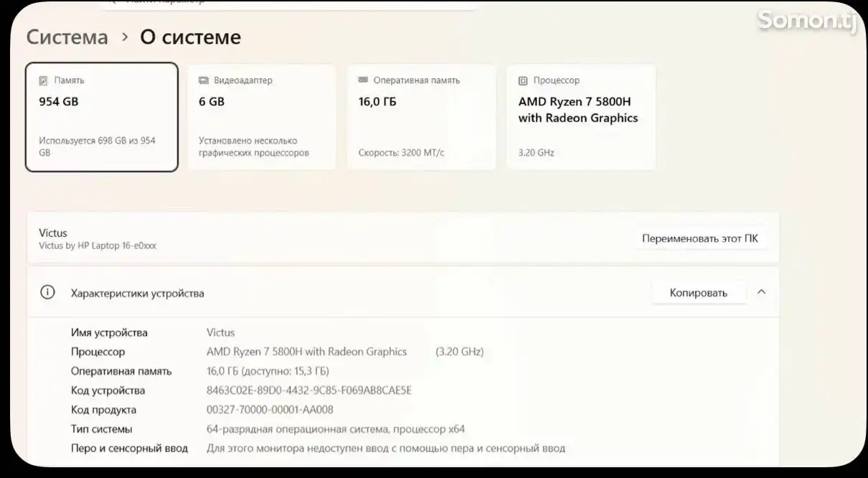Click the Victus PC name heading
The height and width of the screenshot is (478, 868).
click(53, 233)
